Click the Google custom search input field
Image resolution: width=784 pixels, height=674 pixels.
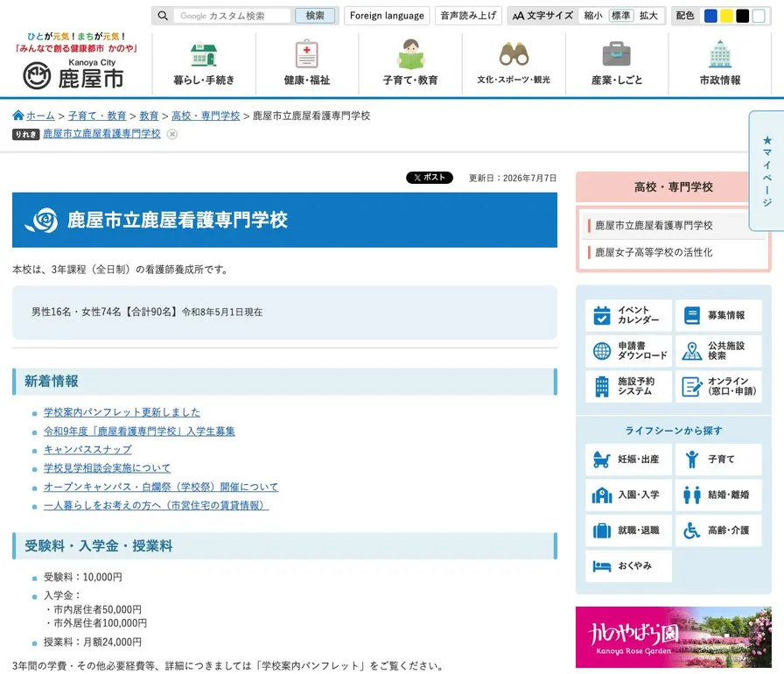point(232,16)
